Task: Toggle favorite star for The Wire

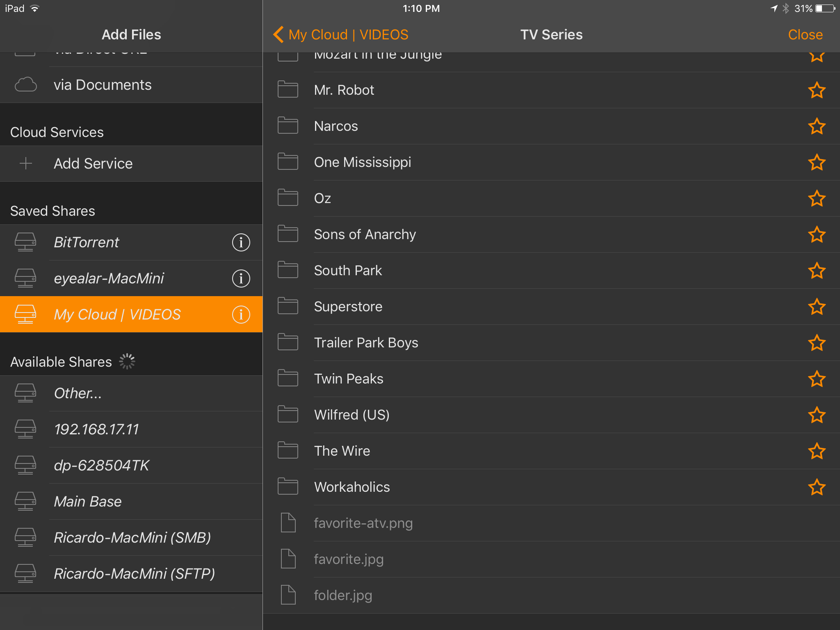Action: pyautogui.click(x=816, y=451)
